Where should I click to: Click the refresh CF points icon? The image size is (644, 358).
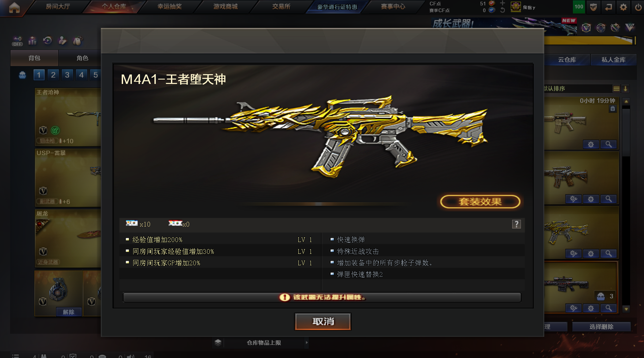click(x=502, y=10)
